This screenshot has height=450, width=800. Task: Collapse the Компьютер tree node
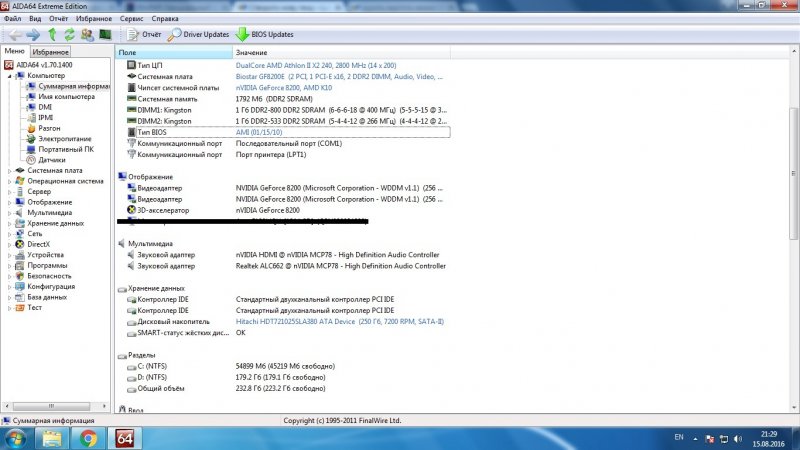(x=10, y=75)
